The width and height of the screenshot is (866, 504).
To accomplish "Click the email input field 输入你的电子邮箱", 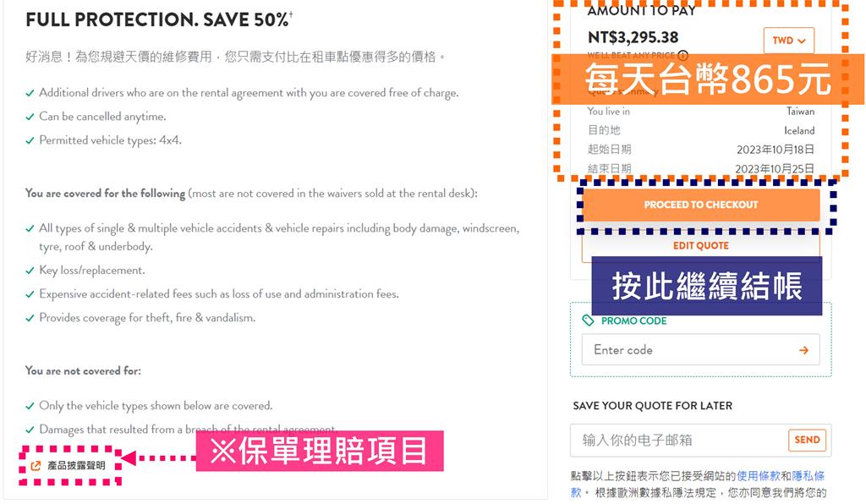I will pyautogui.click(x=679, y=440).
